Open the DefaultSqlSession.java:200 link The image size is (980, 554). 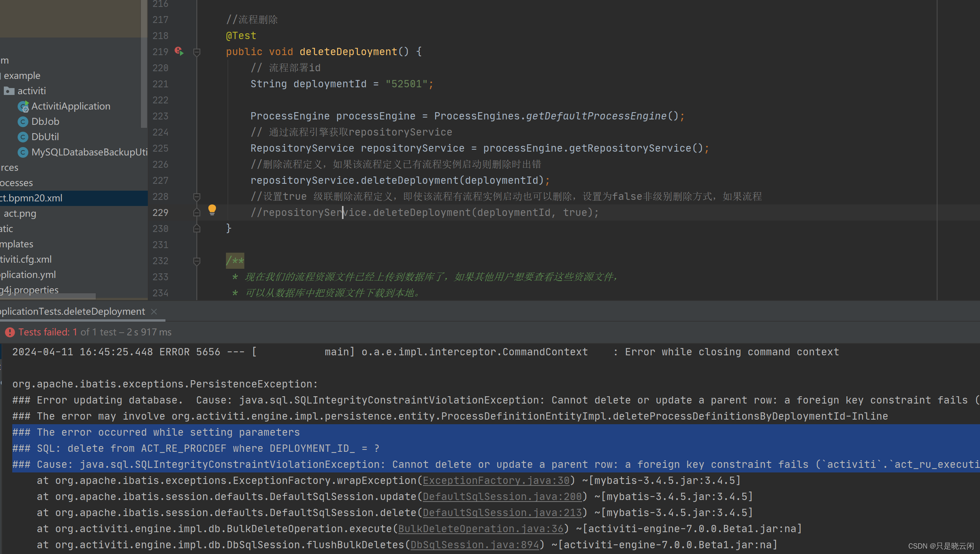pos(502,497)
